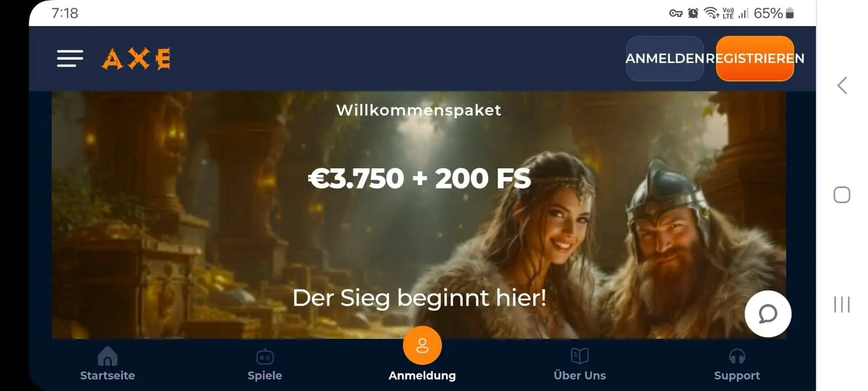Tap the Startseite home icon

coord(107,356)
